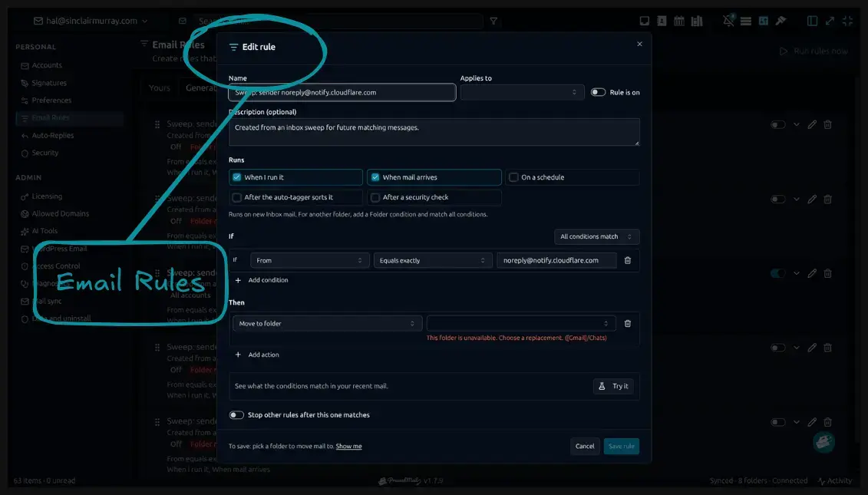Click the list density lines icon
868x495 pixels.
click(746, 21)
